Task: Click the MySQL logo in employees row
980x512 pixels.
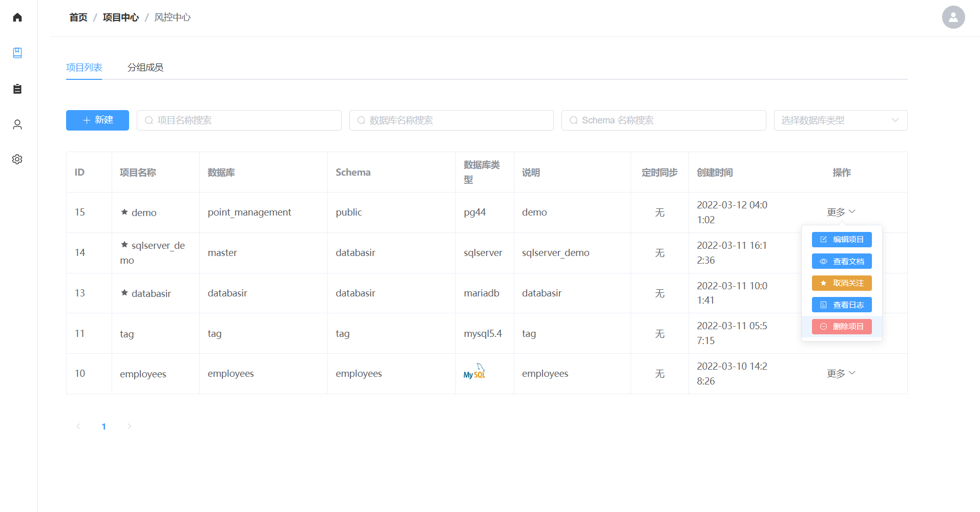Action: tap(474, 373)
